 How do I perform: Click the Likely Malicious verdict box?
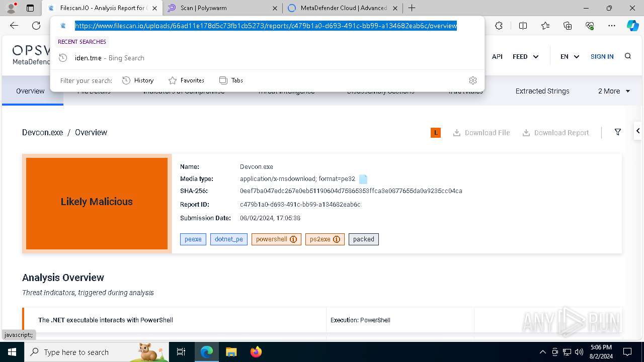[x=97, y=203]
